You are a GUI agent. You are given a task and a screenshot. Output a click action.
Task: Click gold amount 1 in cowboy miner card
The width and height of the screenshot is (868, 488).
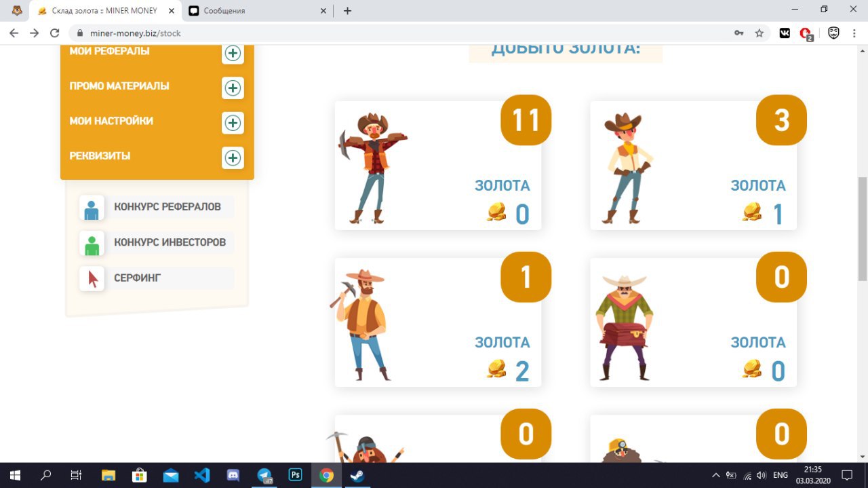(778, 214)
